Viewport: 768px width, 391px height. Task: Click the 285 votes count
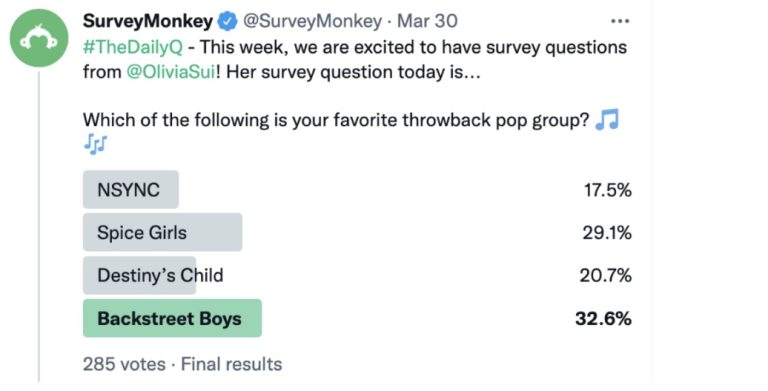pos(124,364)
